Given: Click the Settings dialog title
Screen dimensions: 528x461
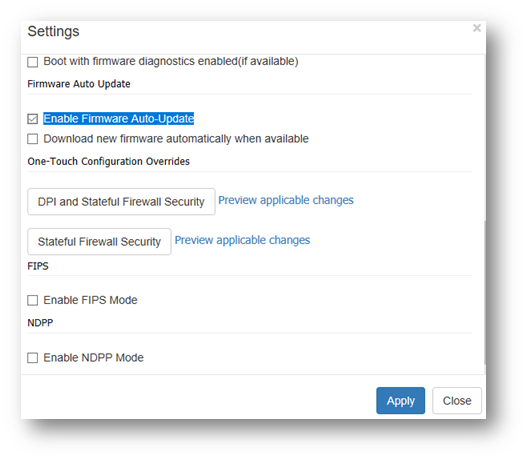Looking at the screenshot, I should click(x=53, y=32).
